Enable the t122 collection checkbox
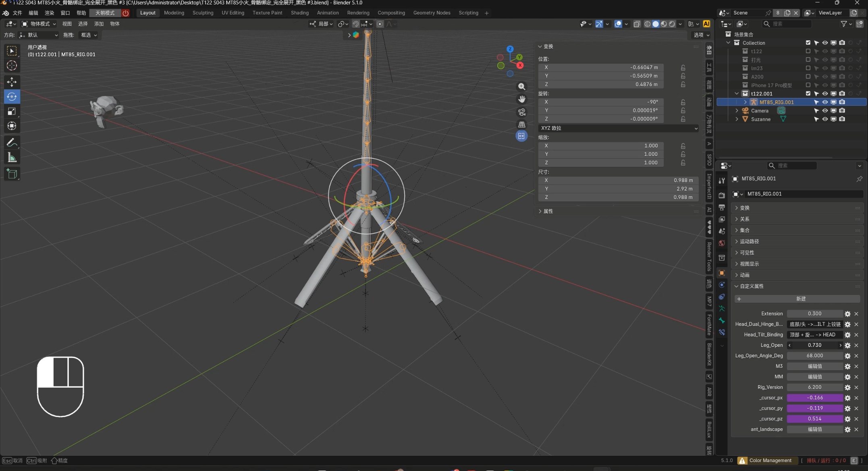This screenshot has width=868, height=471. pos(808,52)
